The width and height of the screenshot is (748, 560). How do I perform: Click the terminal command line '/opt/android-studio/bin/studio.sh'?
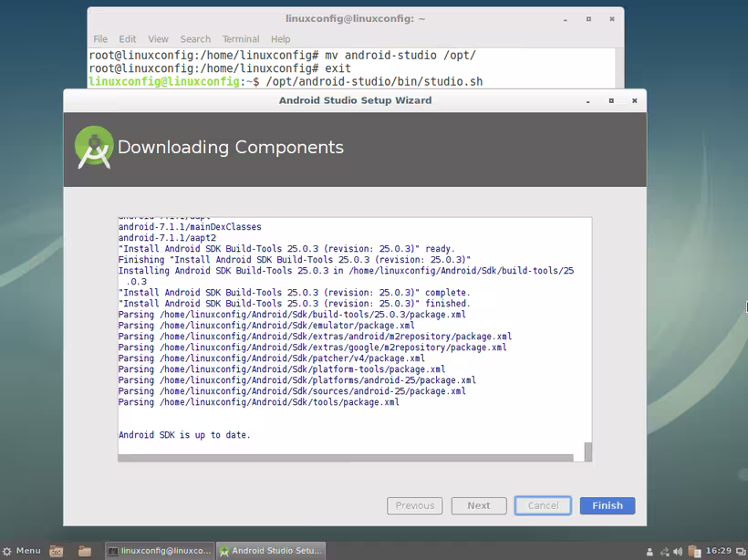click(x=374, y=81)
